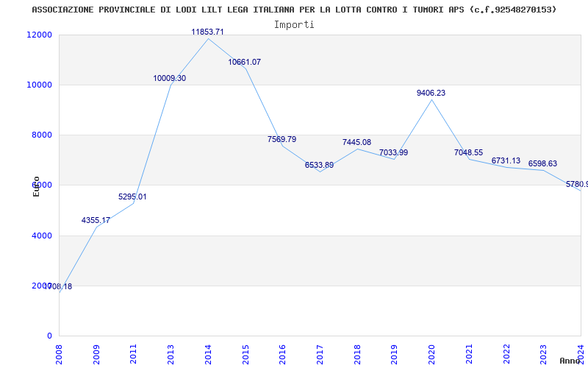Click the x-axis year 2022

point(506,354)
